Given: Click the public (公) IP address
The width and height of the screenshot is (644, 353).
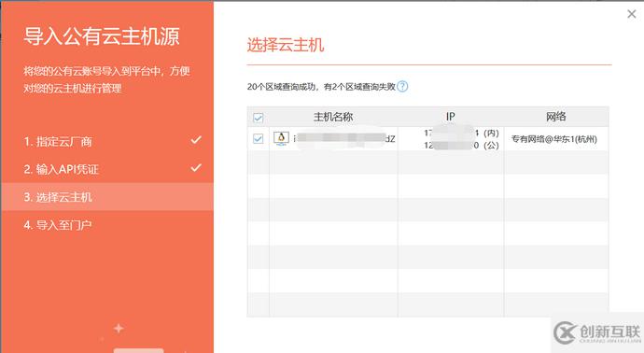Looking at the screenshot, I should coord(461,145).
